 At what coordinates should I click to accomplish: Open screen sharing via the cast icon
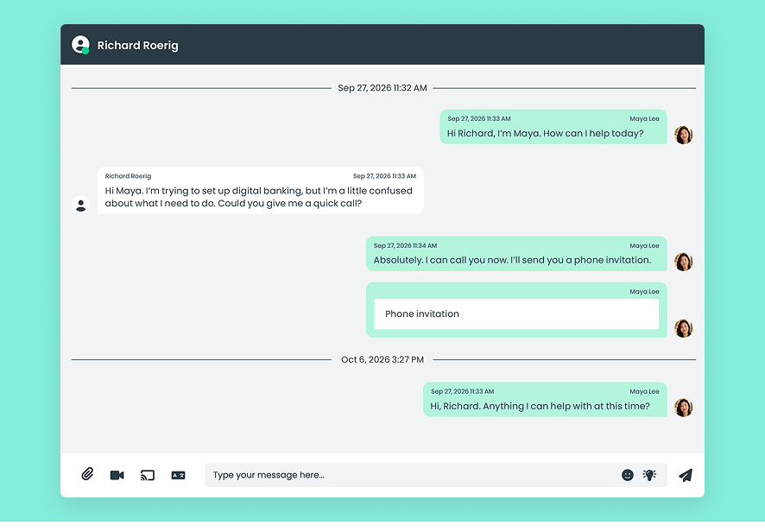(x=148, y=475)
